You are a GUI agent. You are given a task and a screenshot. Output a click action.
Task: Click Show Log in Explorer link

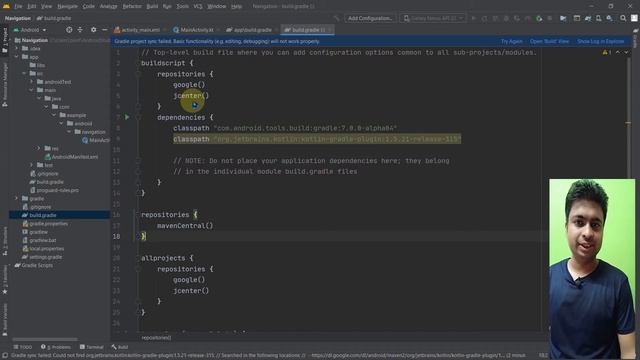pyautogui.click(x=600, y=41)
